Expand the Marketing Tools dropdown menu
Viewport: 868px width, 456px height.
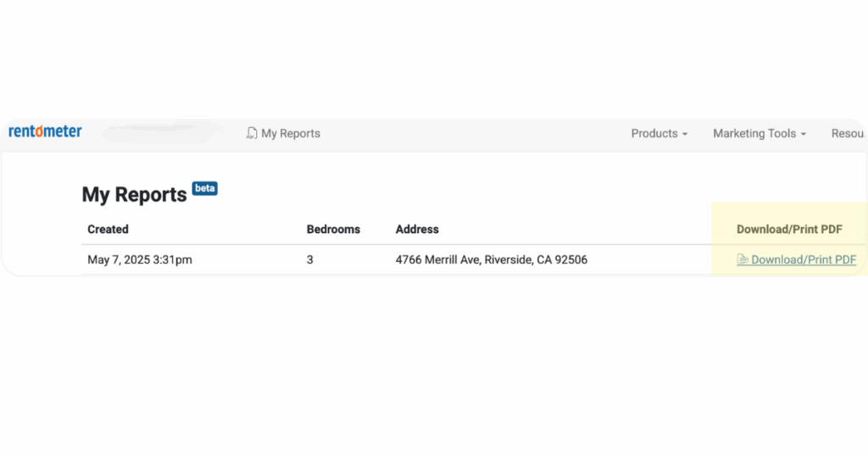759,133
